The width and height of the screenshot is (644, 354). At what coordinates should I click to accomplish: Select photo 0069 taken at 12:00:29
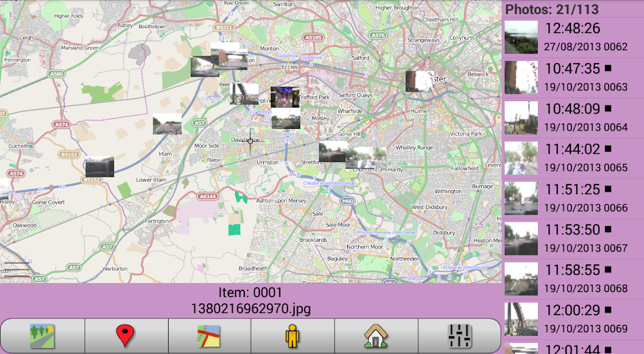[573, 320]
